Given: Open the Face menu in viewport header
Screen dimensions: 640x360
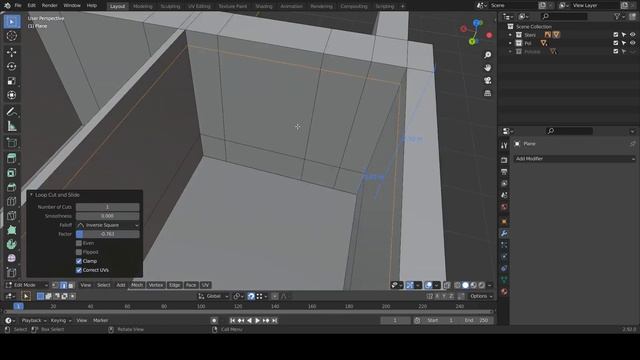Looking at the screenshot, I should (191, 285).
